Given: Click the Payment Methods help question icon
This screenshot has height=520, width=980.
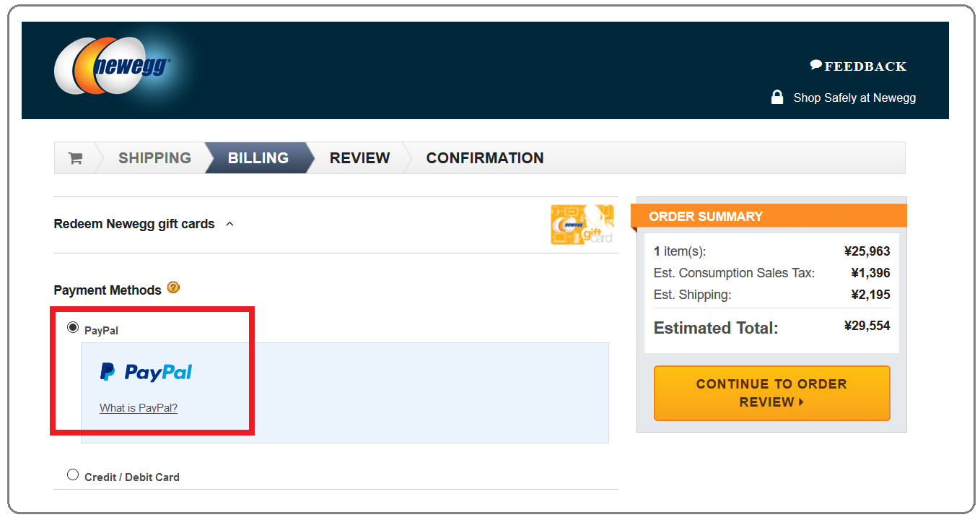Looking at the screenshot, I should tap(173, 287).
